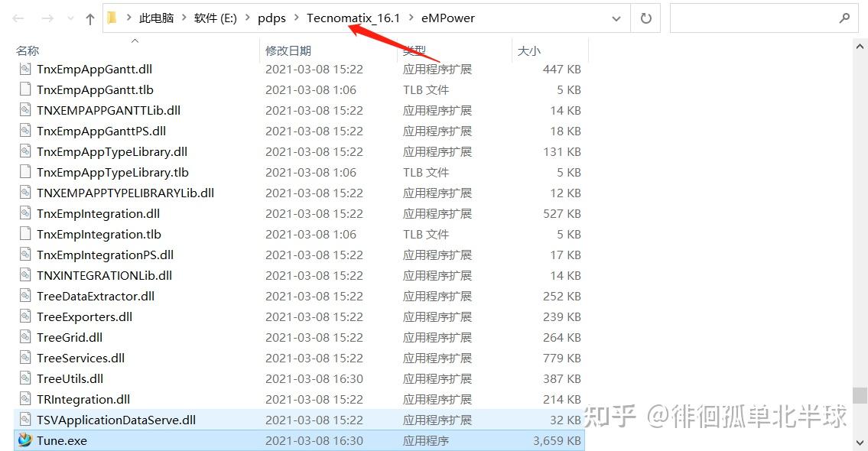Select TnxEmpIntegration.dll file icon

click(25, 213)
